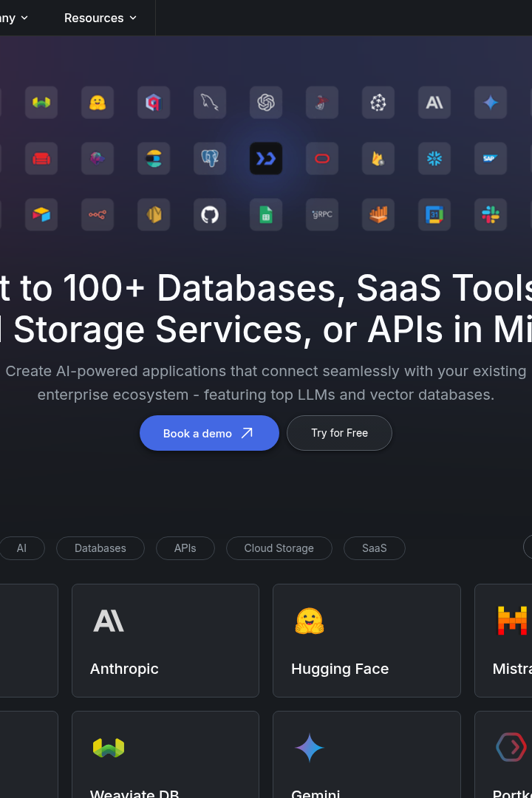Click the Pinecone white icon
The width and height of the screenshot is (532, 798).
click(378, 102)
